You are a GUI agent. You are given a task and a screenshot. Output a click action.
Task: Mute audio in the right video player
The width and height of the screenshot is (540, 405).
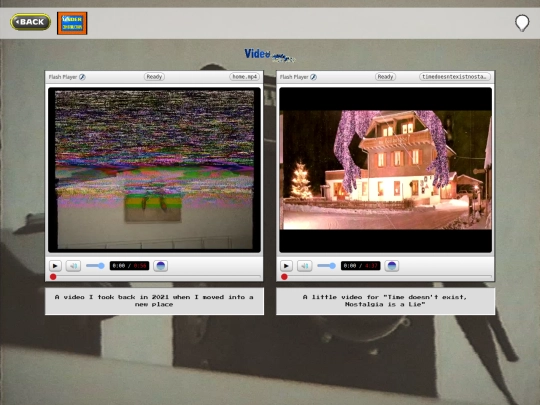point(304,266)
